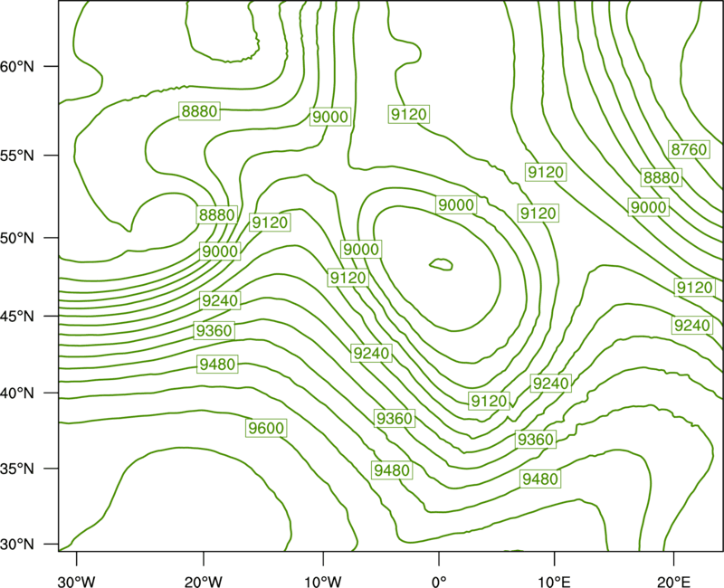Click the 20°E longitude axis label
Image resolution: width=724 pixels, height=588 pixels.
coord(673,582)
